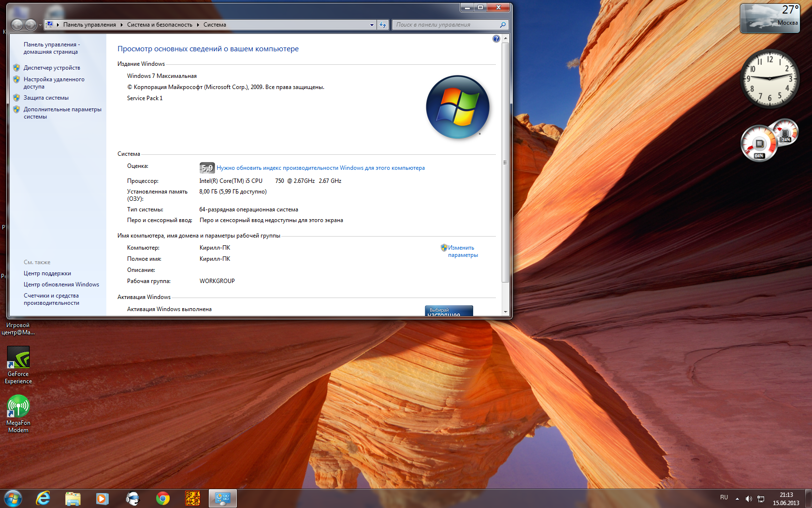Click the Start orb button

point(13,498)
